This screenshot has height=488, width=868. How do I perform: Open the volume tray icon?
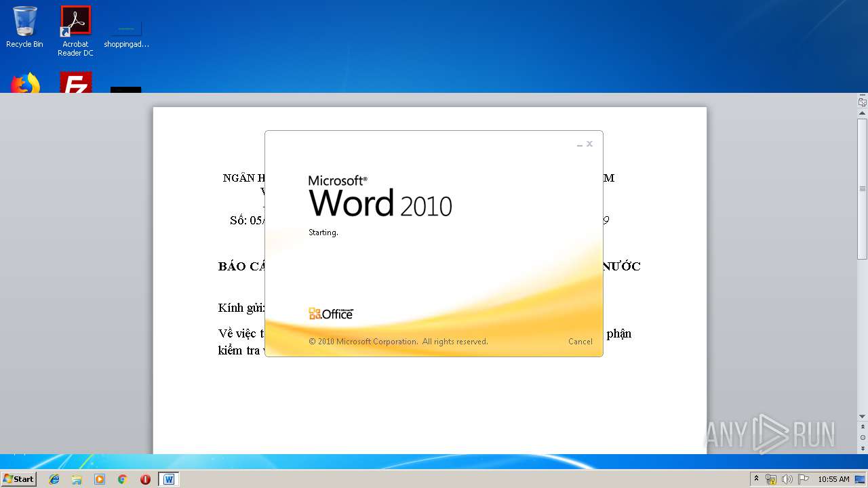[787, 479]
